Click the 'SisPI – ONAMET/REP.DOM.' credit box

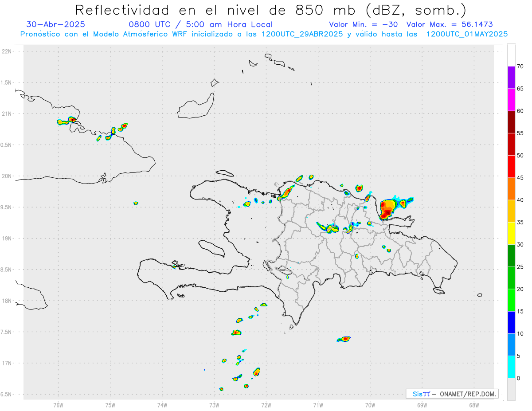(x=452, y=394)
